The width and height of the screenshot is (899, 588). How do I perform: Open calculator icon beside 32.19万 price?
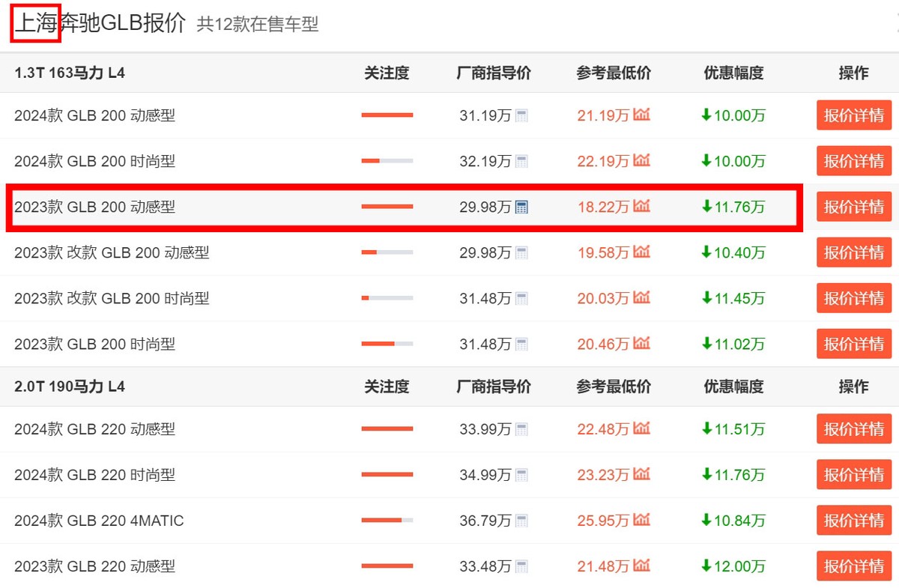521,161
